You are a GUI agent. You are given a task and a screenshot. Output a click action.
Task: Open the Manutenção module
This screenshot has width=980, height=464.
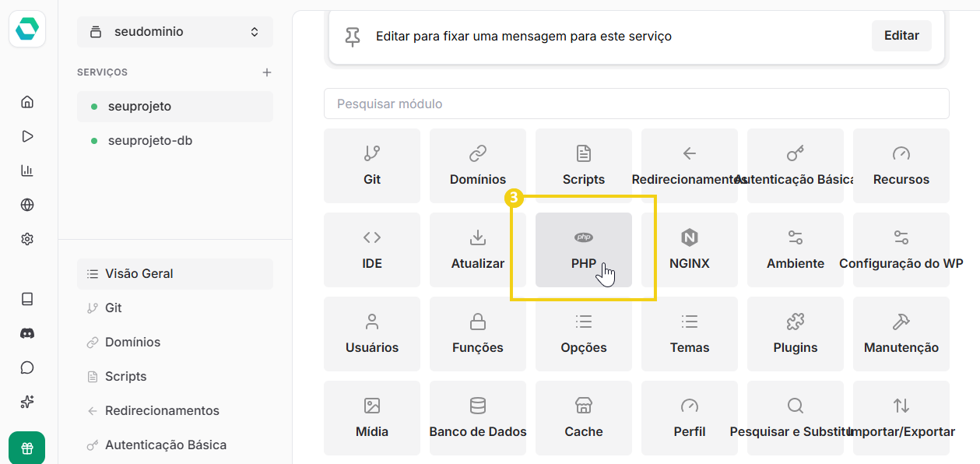click(901, 333)
